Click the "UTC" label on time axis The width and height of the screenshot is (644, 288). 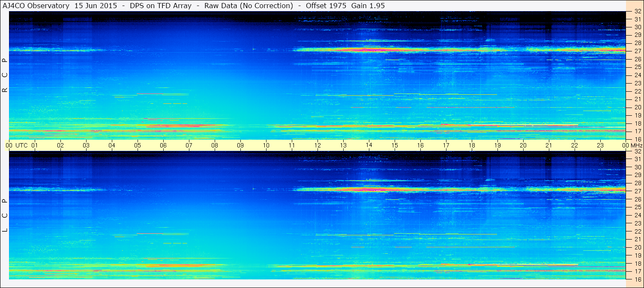coord(21,145)
